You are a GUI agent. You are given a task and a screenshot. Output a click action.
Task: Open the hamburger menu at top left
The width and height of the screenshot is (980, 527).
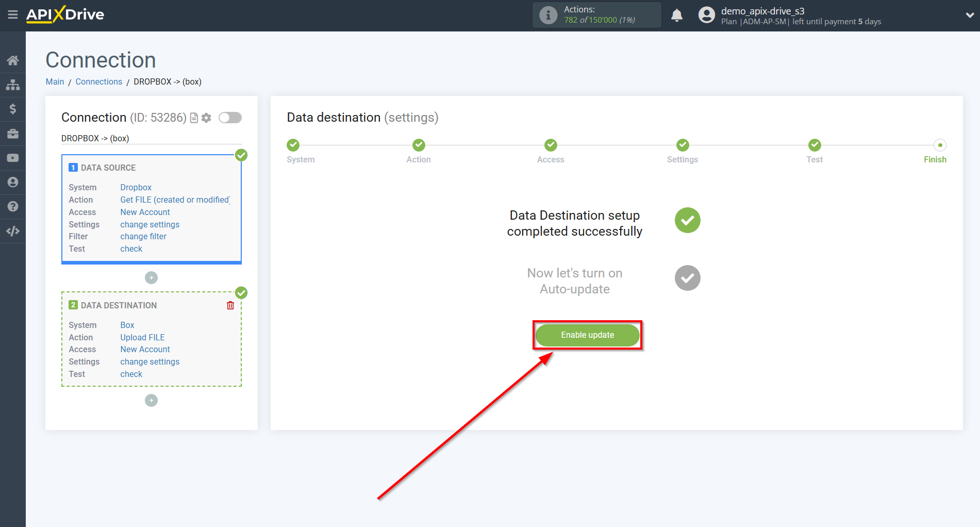coord(13,15)
